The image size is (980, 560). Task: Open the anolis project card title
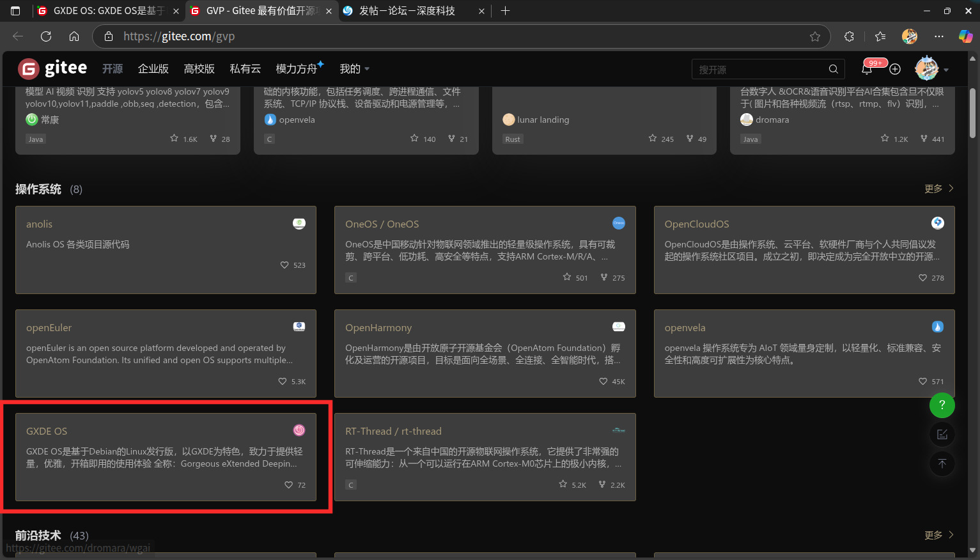pos(39,224)
